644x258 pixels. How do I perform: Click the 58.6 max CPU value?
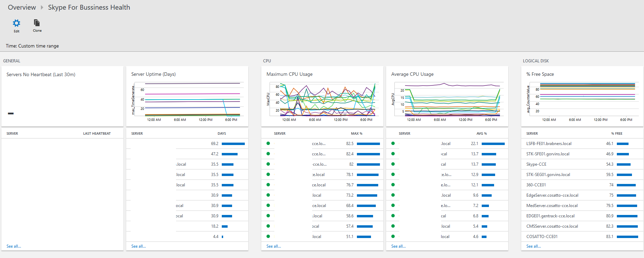click(x=350, y=216)
